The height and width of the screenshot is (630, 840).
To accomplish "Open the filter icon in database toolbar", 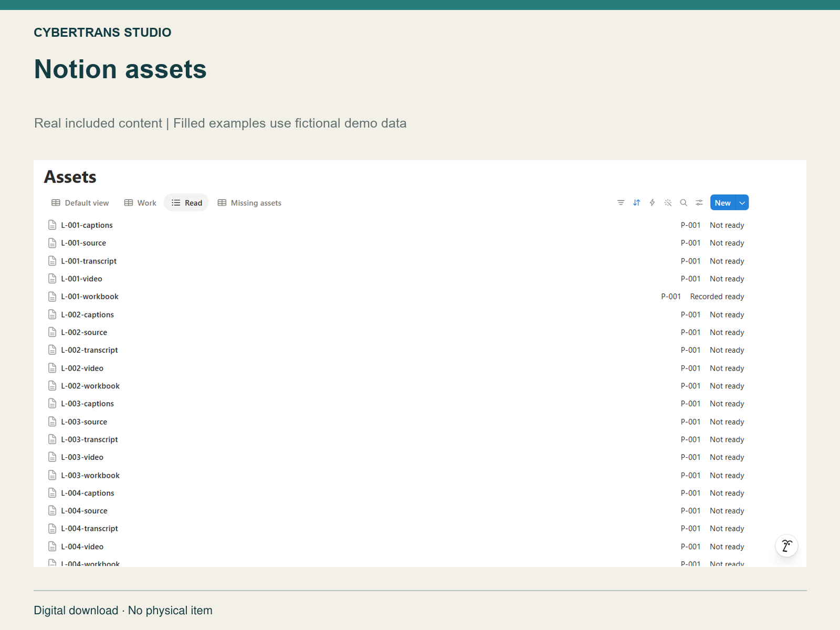I will pyautogui.click(x=621, y=203).
